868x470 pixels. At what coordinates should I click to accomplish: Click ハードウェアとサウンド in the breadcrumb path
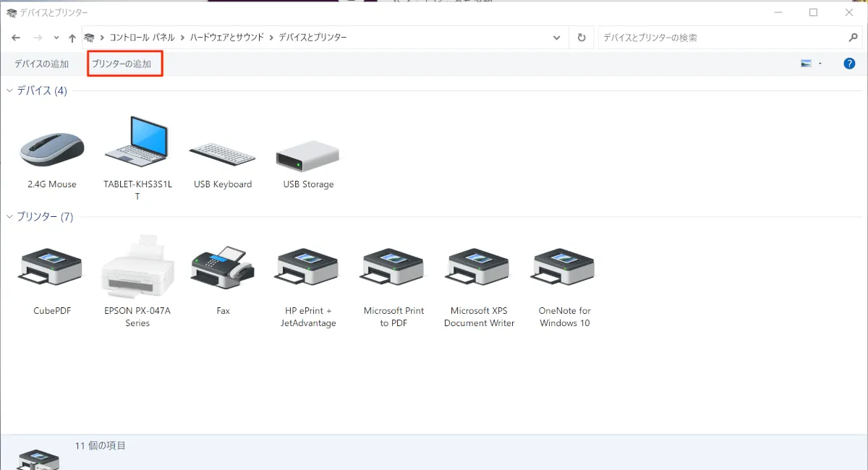[x=226, y=38]
